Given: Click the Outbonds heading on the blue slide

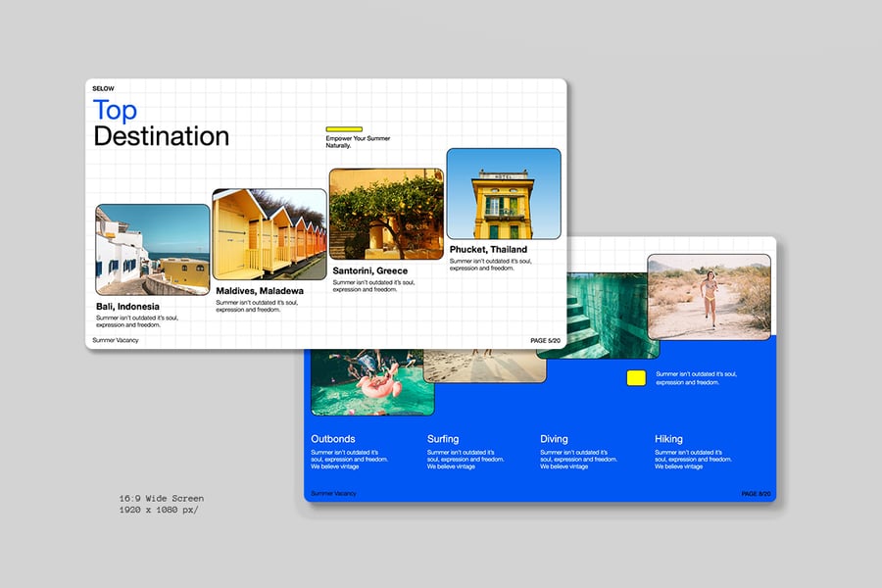Looking at the screenshot, I should pyautogui.click(x=333, y=439).
